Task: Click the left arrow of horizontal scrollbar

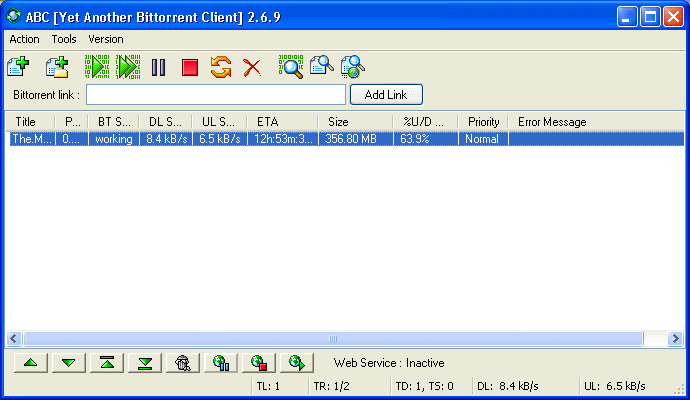Action: click(x=14, y=338)
